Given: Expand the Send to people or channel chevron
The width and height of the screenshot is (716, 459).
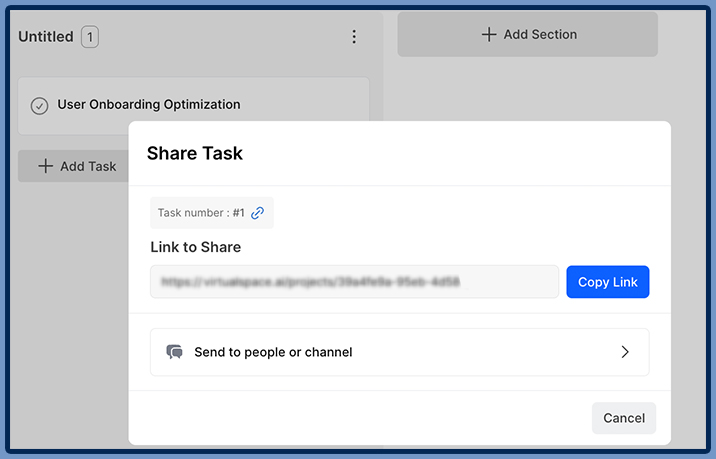Looking at the screenshot, I should click(x=625, y=352).
